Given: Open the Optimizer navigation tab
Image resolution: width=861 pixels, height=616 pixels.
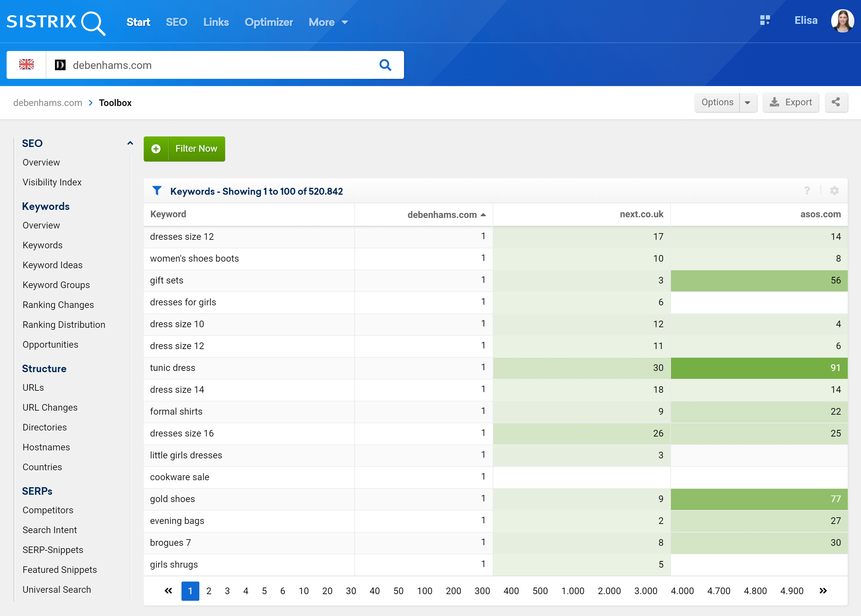Looking at the screenshot, I should (269, 22).
